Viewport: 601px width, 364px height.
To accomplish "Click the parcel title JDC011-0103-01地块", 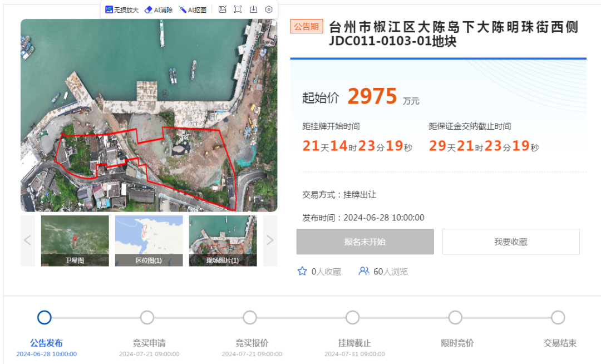I will (x=393, y=41).
